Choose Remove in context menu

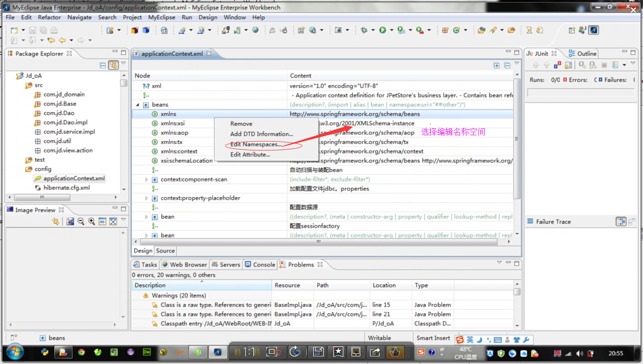pos(241,124)
